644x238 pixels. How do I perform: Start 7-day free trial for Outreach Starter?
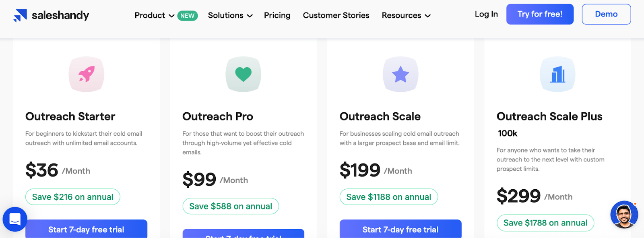coord(86,230)
